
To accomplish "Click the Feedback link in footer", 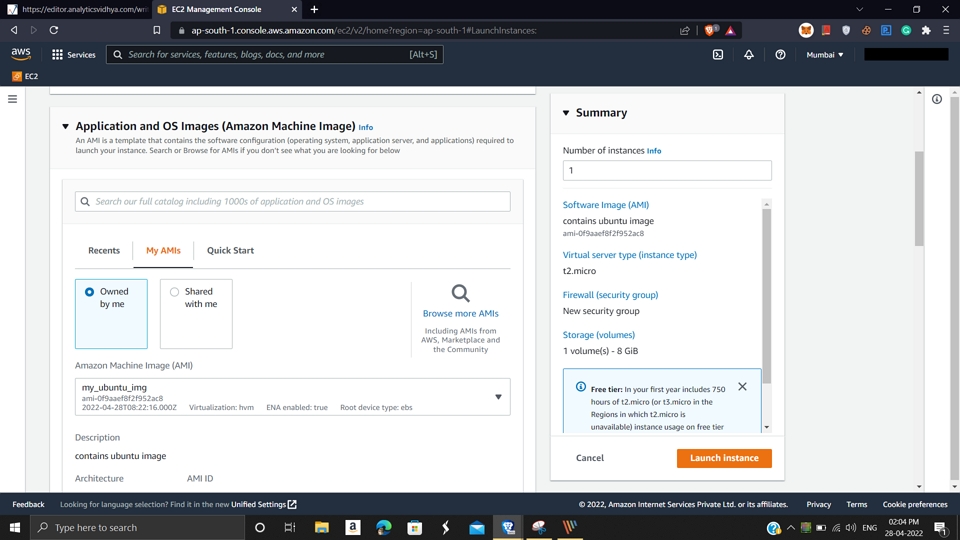I will [x=28, y=504].
